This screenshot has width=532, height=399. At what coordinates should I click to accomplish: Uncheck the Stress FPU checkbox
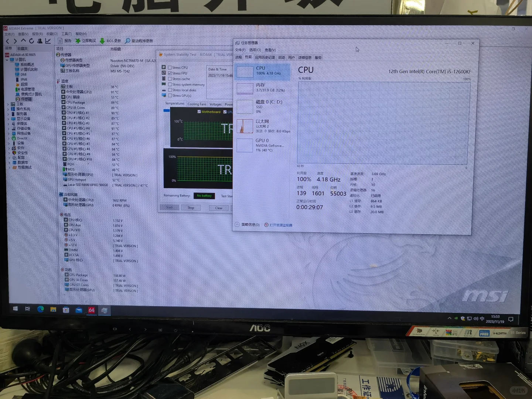click(x=170, y=73)
